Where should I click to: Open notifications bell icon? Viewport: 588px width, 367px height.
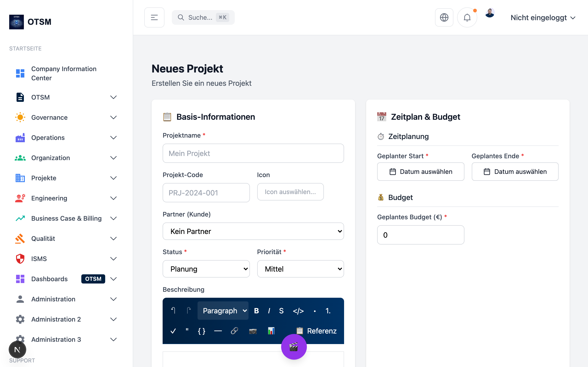point(467,17)
